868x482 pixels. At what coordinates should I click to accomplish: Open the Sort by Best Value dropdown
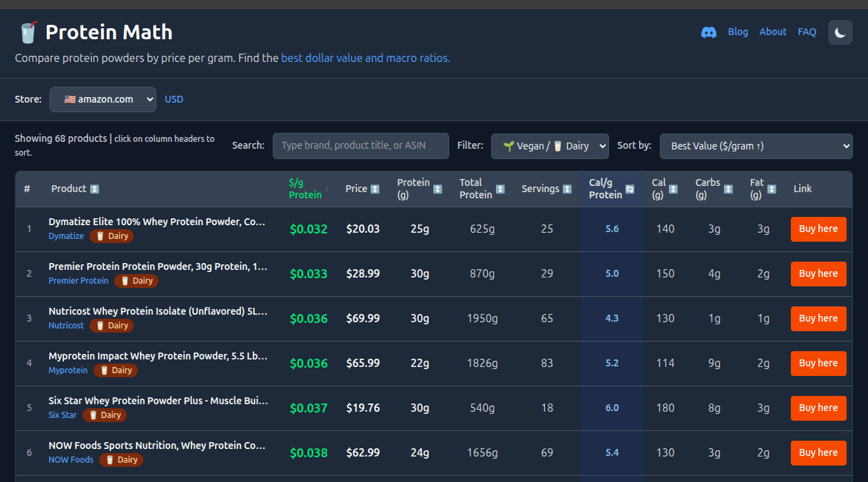756,146
